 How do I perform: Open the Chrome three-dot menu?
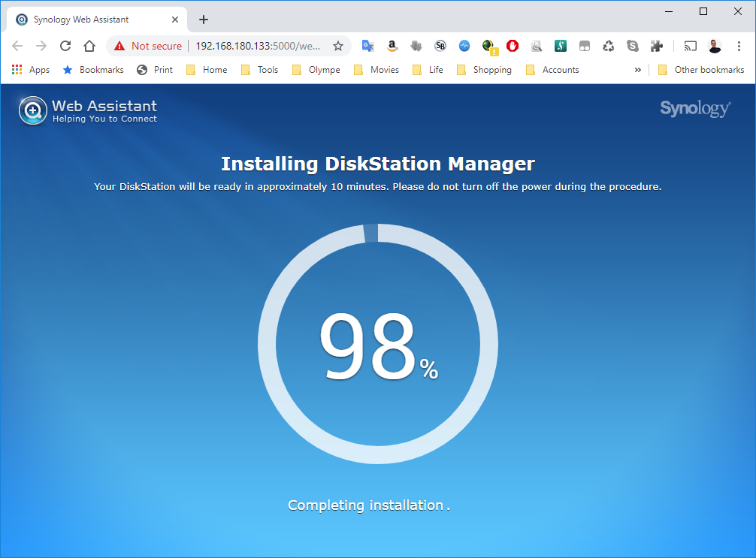(739, 46)
